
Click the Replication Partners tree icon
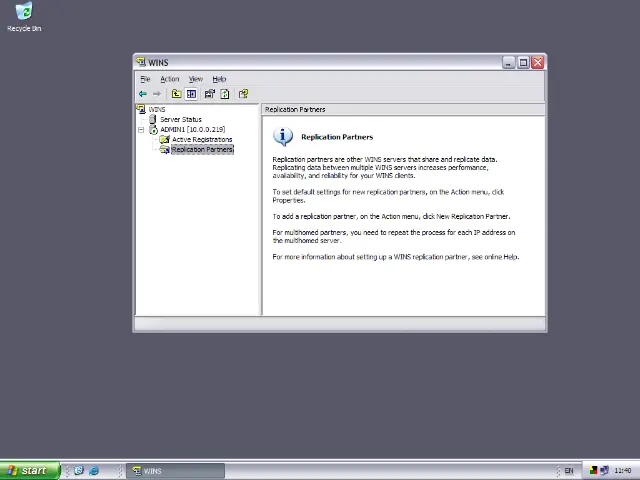pos(164,150)
